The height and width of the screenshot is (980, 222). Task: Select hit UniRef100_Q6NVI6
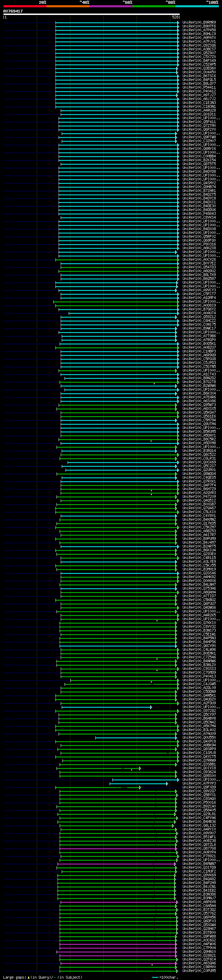[199, 149]
